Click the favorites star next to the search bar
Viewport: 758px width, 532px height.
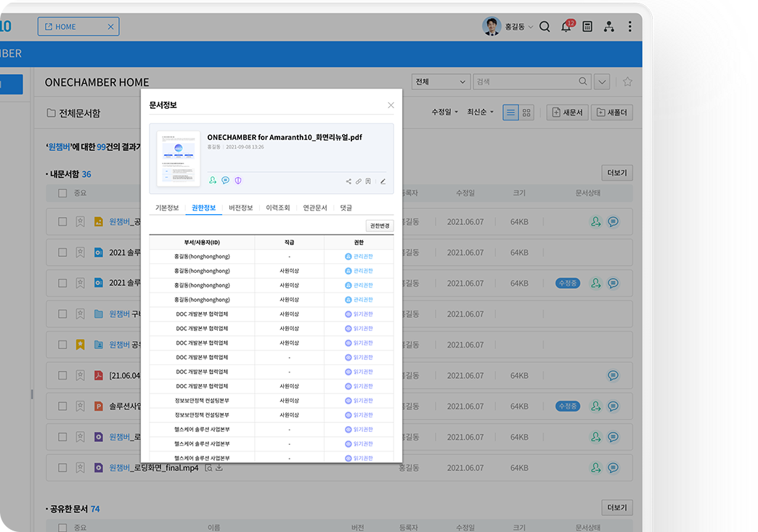pyautogui.click(x=627, y=82)
